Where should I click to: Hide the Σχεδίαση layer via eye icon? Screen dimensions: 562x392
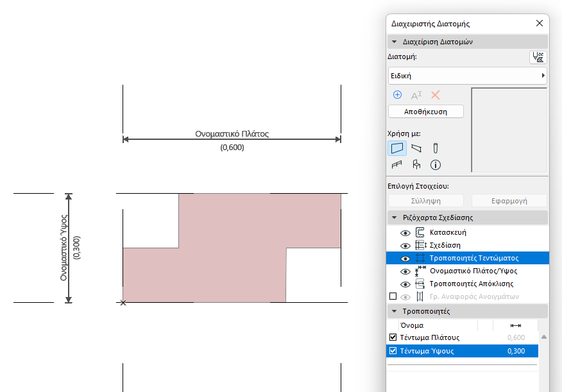(x=405, y=246)
